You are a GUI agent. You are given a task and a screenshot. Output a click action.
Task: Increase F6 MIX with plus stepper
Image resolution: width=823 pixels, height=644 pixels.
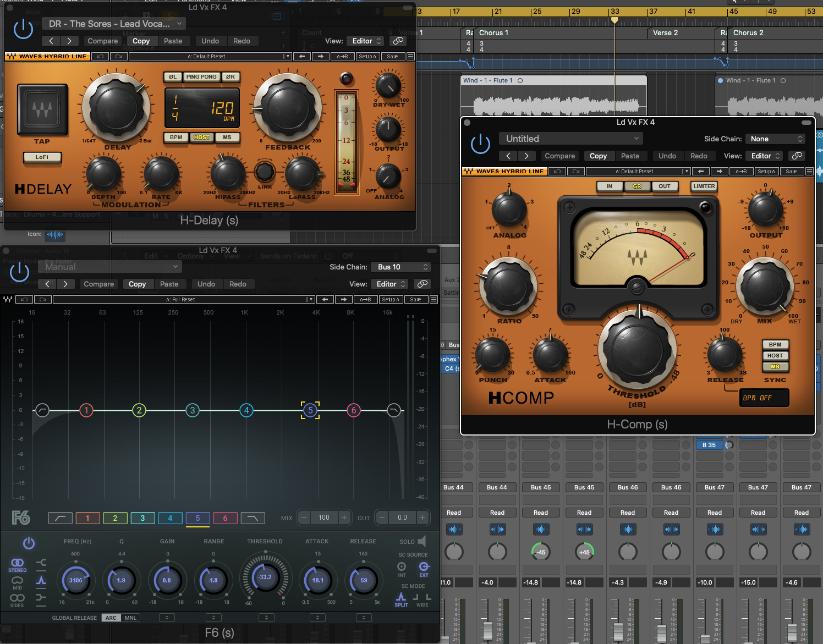click(344, 518)
